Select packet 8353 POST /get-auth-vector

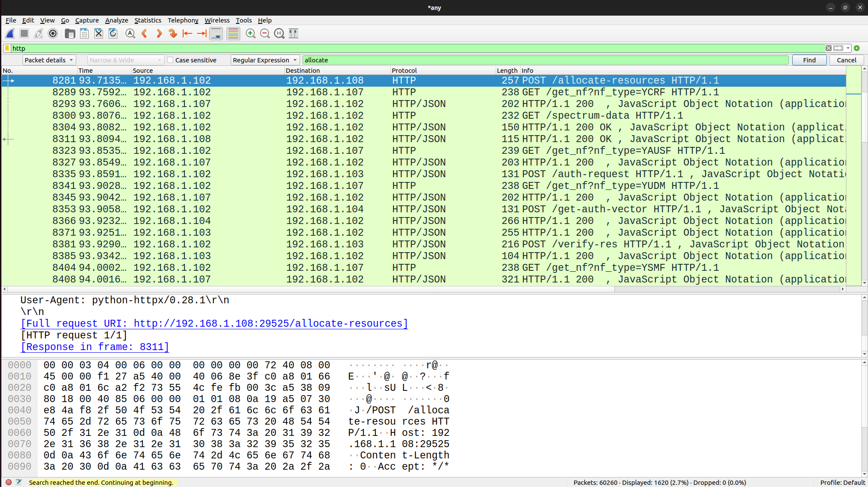(424, 209)
